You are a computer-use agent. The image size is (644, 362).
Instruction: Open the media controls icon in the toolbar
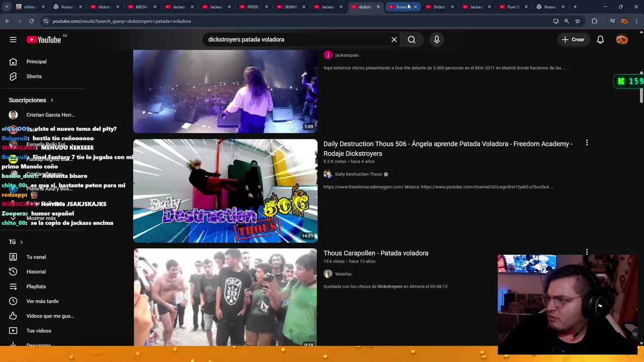[612, 21]
